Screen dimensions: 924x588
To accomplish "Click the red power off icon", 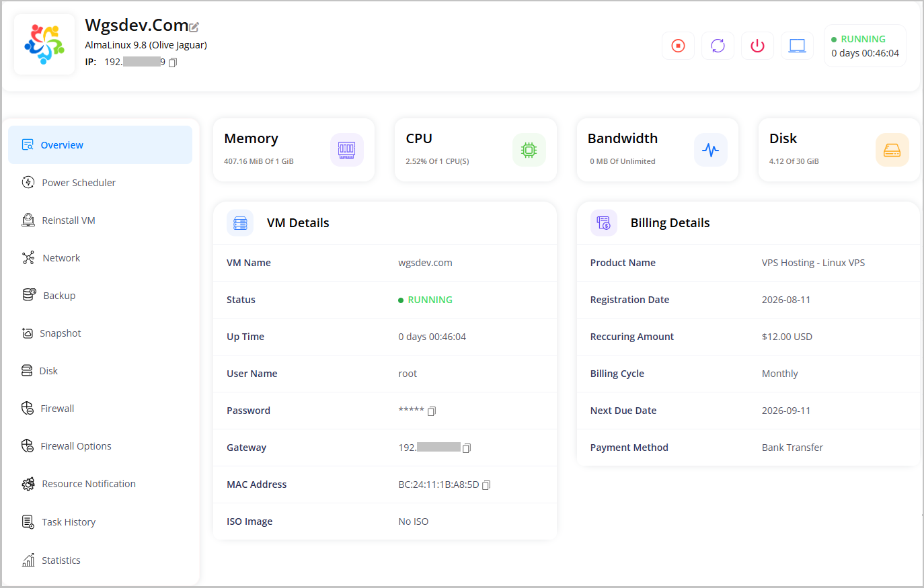I will 757,46.
